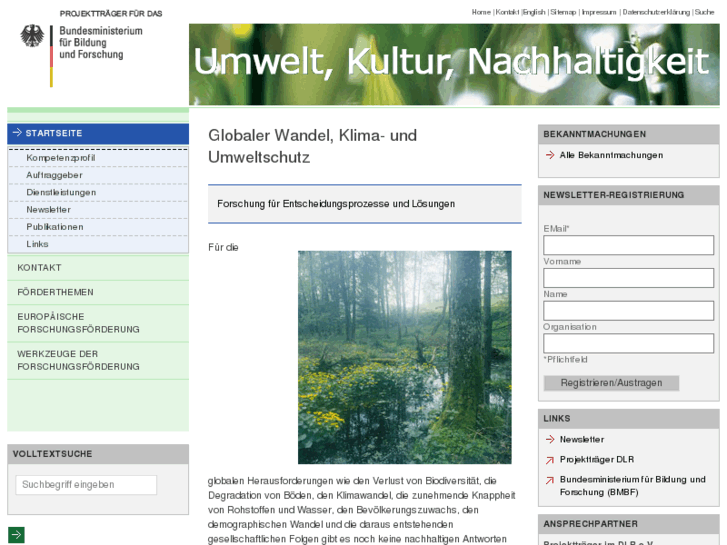
Task: Click the Suchbegriff eingeben search field
Action: point(86,485)
